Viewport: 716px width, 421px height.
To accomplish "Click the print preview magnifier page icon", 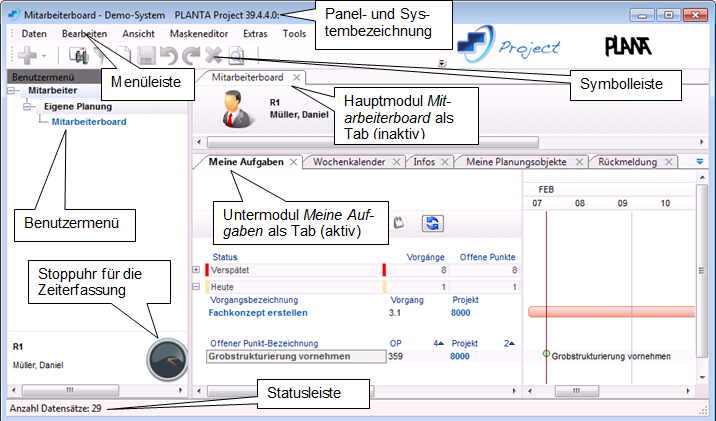I will coord(236,56).
